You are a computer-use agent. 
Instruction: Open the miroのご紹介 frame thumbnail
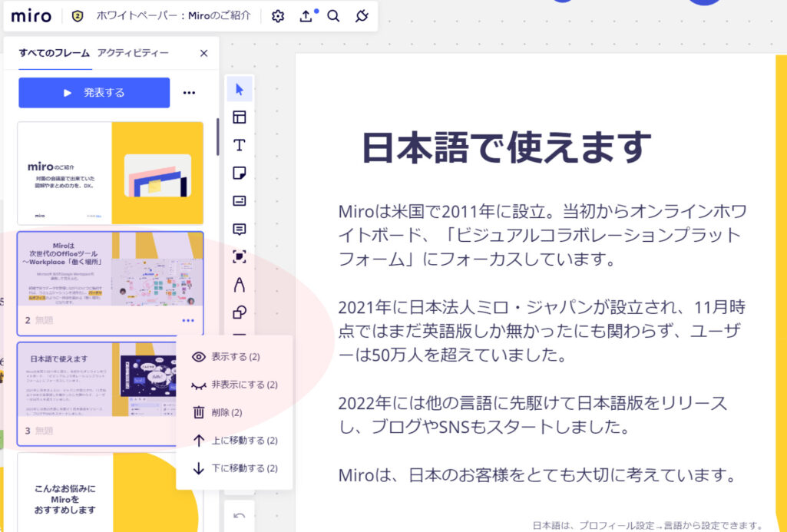(111, 173)
